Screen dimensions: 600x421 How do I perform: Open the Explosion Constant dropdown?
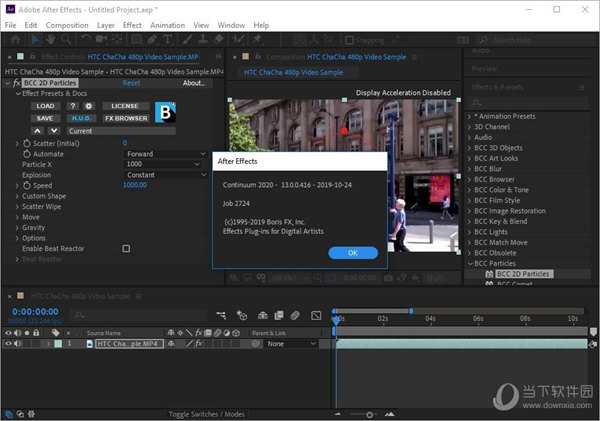tap(166, 175)
